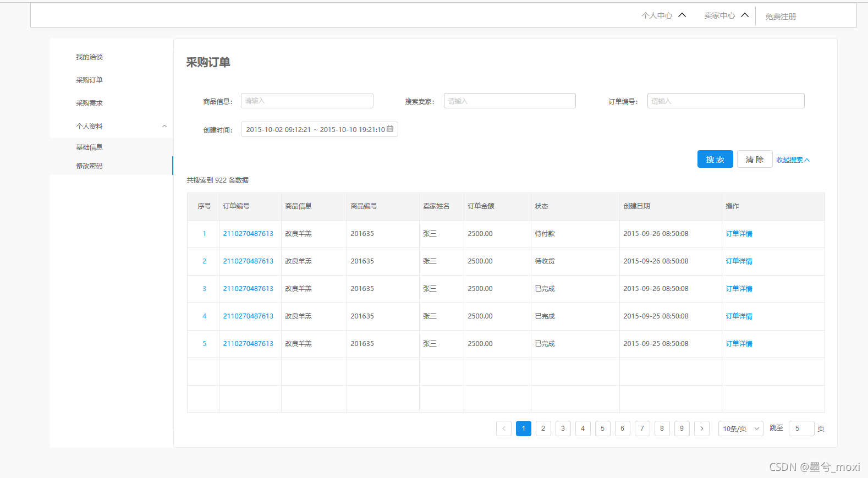The height and width of the screenshot is (478, 868).
Task: Go to next page arrow in pagination
Action: click(702, 428)
